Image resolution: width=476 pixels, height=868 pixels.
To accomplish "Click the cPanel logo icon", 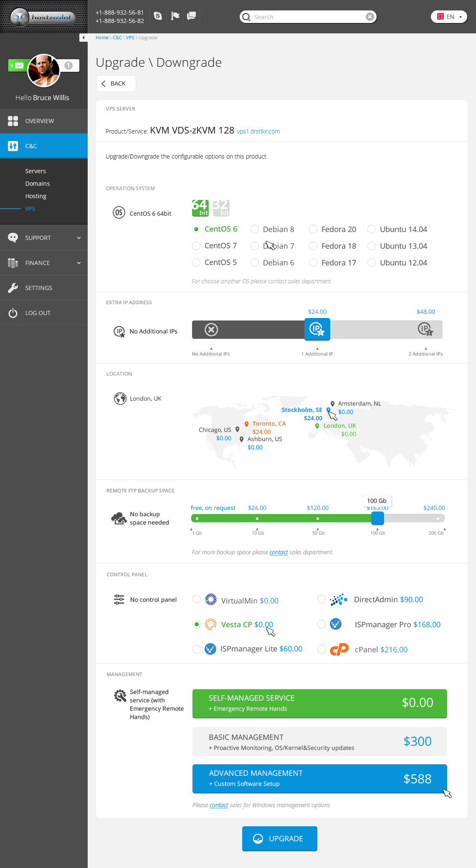I will point(339,649).
